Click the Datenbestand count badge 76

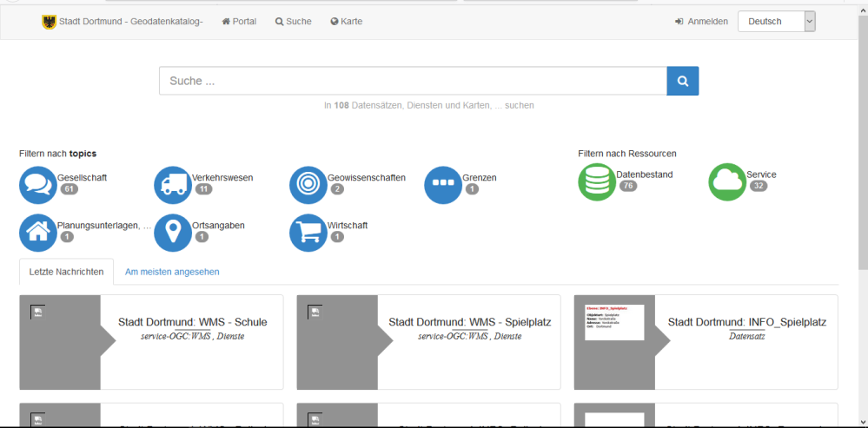[628, 186]
